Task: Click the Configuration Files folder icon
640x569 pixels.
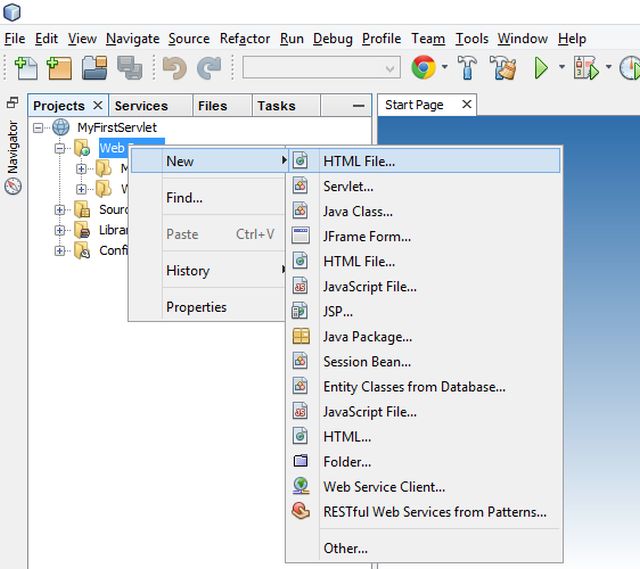Action: [x=82, y=250]
